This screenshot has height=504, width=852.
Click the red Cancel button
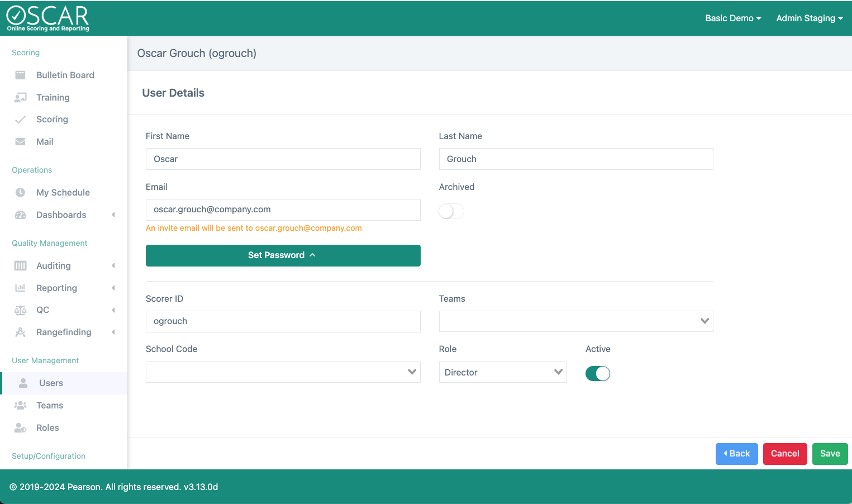pyautogui.click(x=784, y=454)
